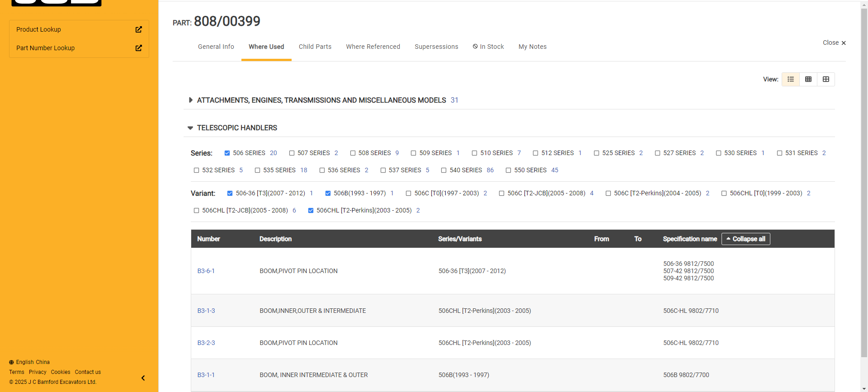Expand Attachments, Engines, Transmissions section

click(x=190, y=100)
